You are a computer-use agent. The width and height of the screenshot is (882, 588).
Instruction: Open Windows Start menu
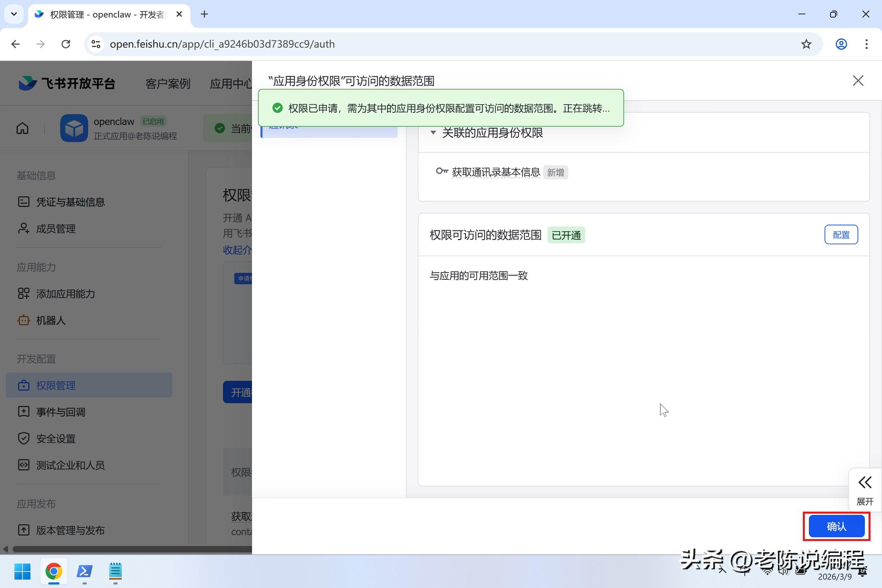22,571
